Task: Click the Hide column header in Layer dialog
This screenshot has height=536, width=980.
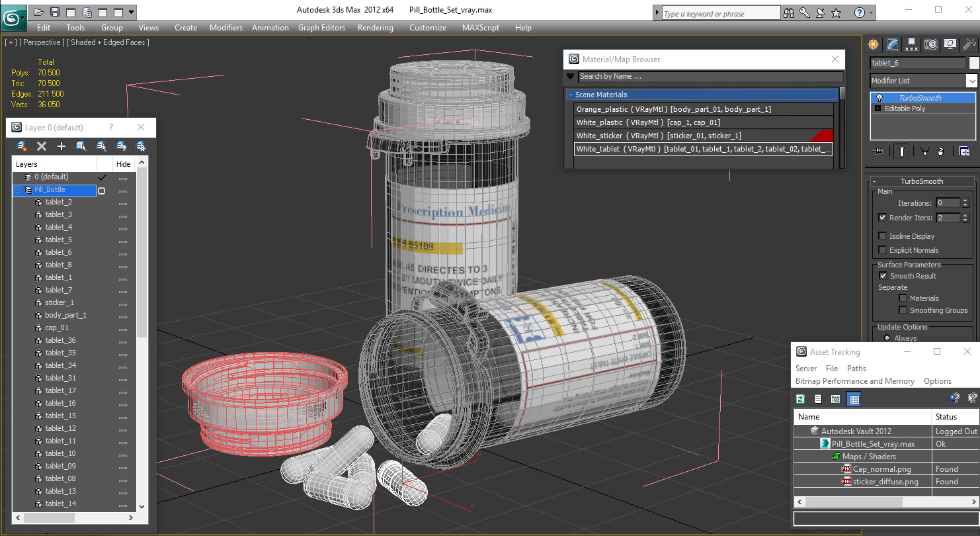Action: tap(124, 164)
